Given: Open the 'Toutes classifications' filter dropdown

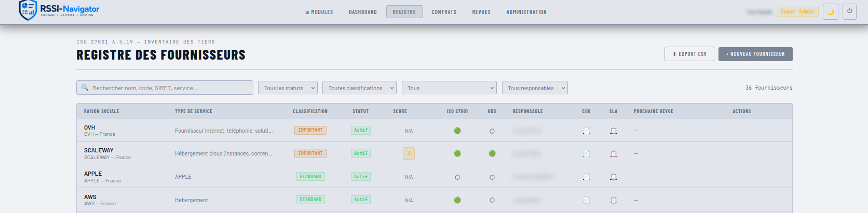Looking at the screenshot, I should pyautogui.click(x=359, y=88).
